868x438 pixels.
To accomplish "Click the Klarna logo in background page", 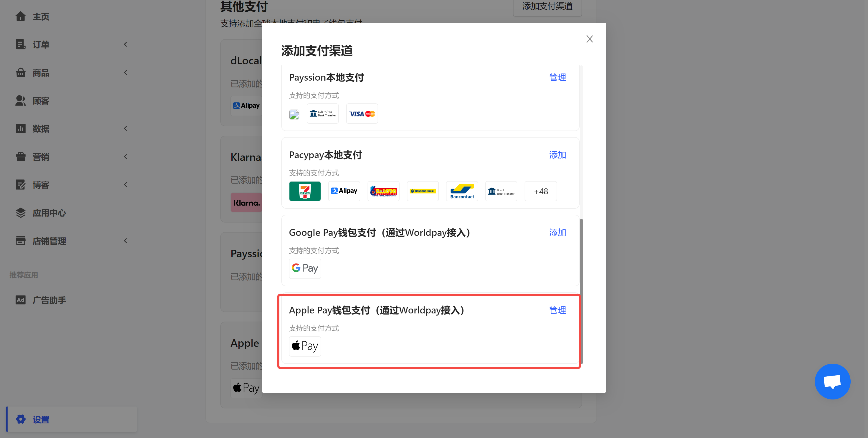I will [246, 203].
